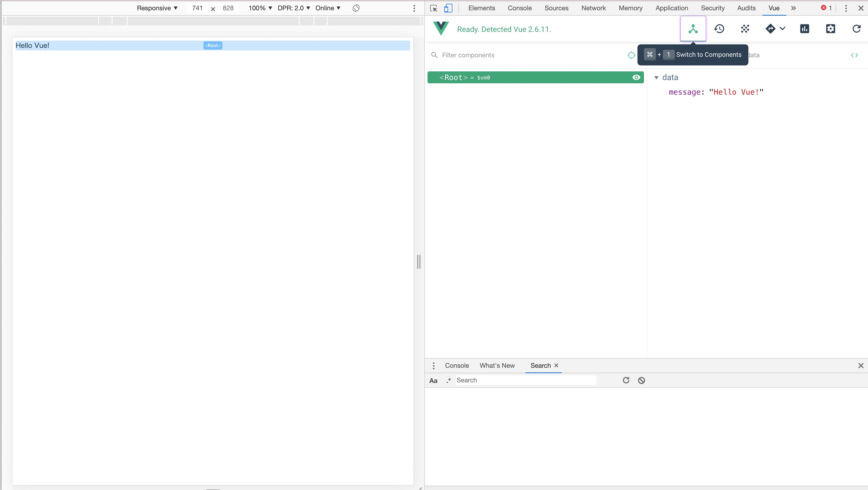Viewport: 868px width, 490px height.
Task: Select the Vue tab in DevTools
Action: 774,8
